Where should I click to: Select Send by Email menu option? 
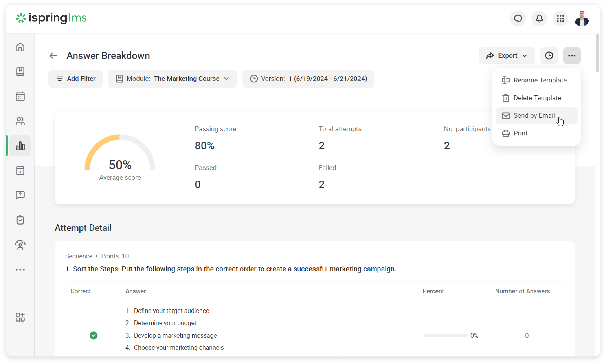click(534, 116)
